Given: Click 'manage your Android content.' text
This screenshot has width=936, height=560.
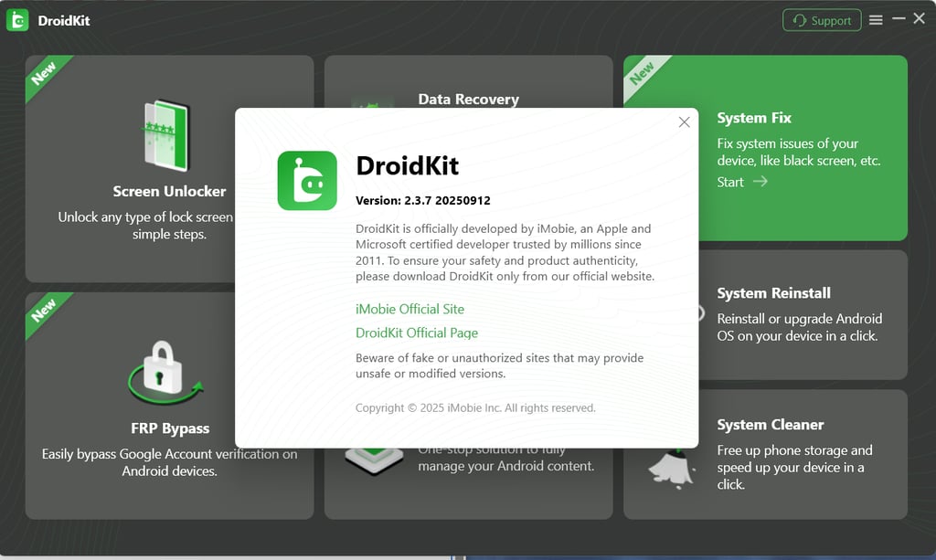Looking at the screenshot, I should (506, 466).
